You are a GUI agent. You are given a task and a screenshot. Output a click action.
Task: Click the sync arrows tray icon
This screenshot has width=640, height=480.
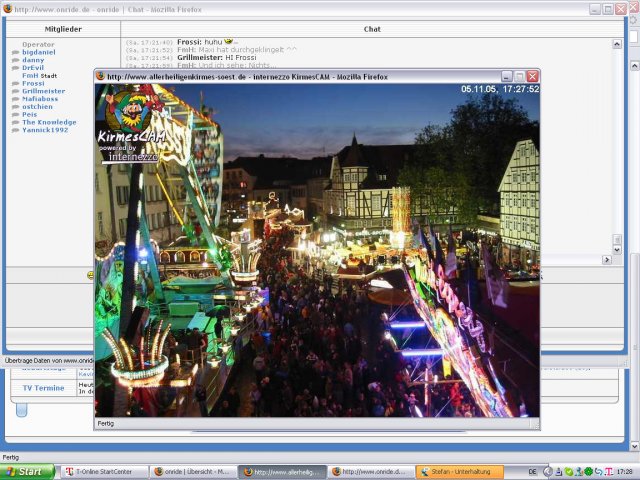click(x=599, y=472)
